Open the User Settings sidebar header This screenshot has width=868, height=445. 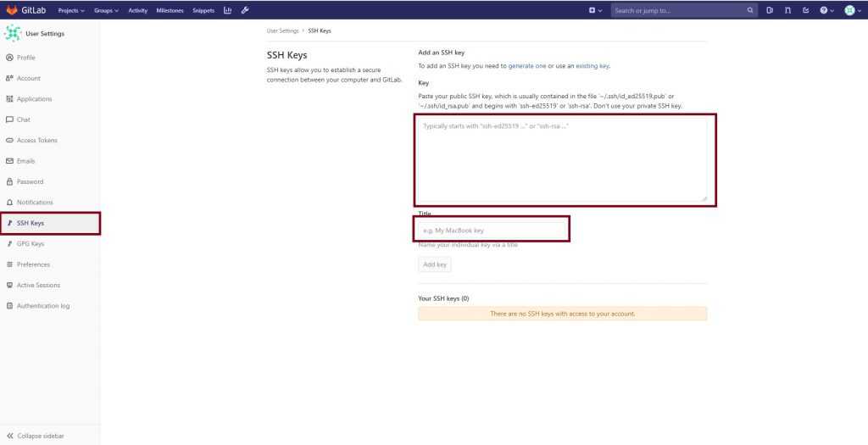pyautogui.click(x=45, y=34)
